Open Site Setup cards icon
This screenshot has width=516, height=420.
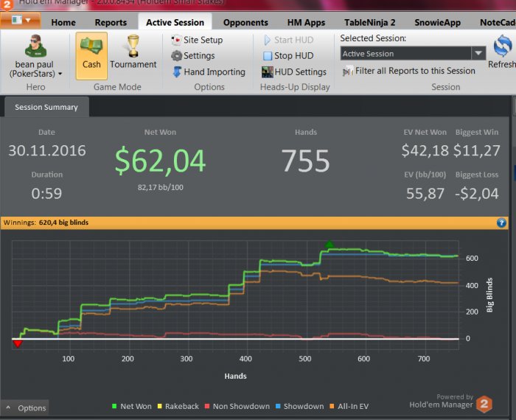point(176,40)
